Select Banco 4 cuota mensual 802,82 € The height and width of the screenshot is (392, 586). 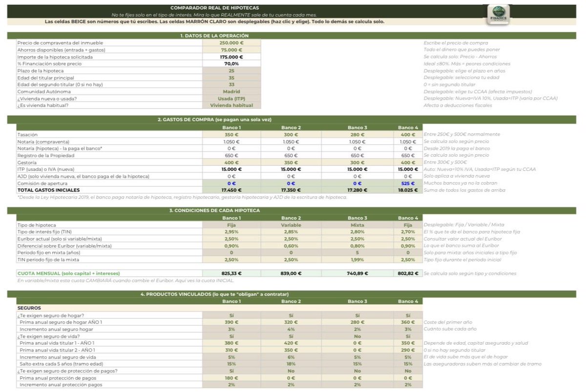pos(408,273)
